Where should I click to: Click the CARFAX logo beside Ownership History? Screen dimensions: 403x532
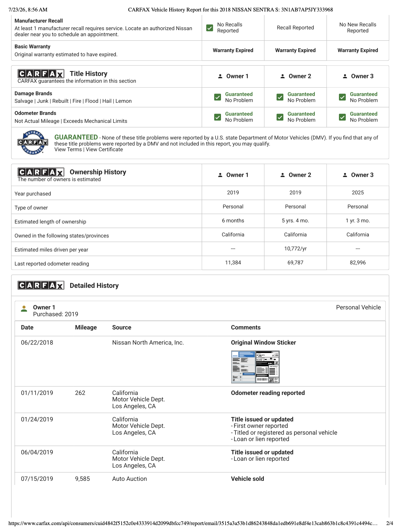click(41, 172)
